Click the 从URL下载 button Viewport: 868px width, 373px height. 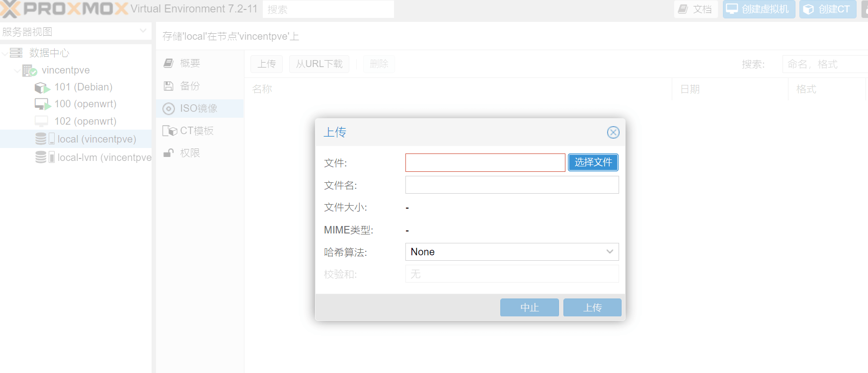click(x=319, y=64)
